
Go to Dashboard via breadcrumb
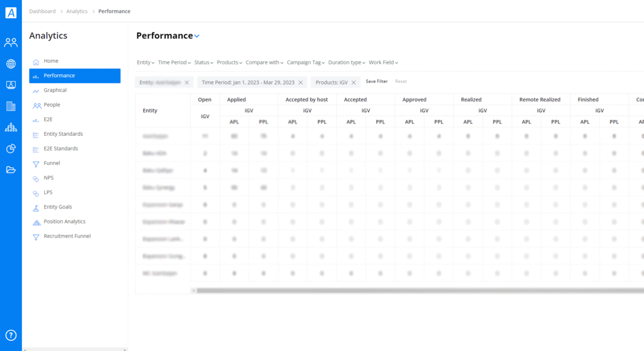coord(42,11)
